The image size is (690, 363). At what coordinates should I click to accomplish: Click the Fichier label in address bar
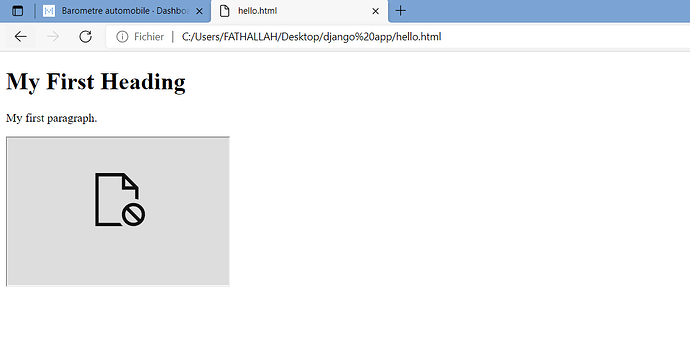pos(149,37)
